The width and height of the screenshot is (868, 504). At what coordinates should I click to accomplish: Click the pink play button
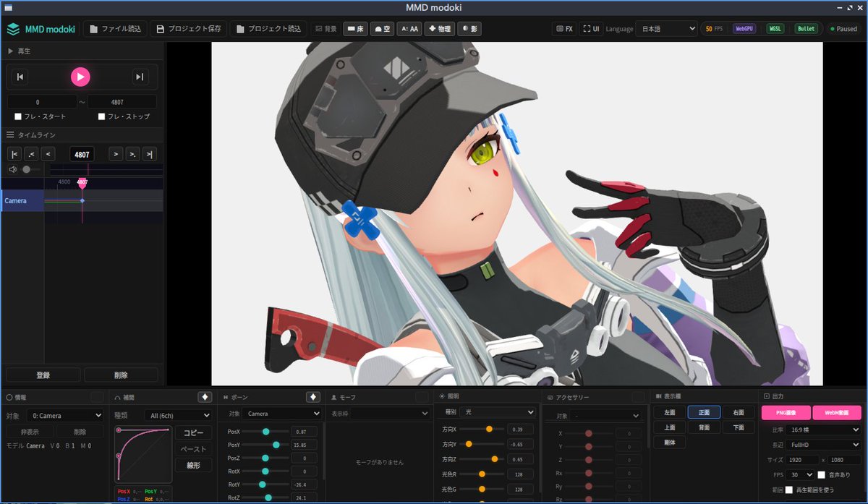coord(80,77)
